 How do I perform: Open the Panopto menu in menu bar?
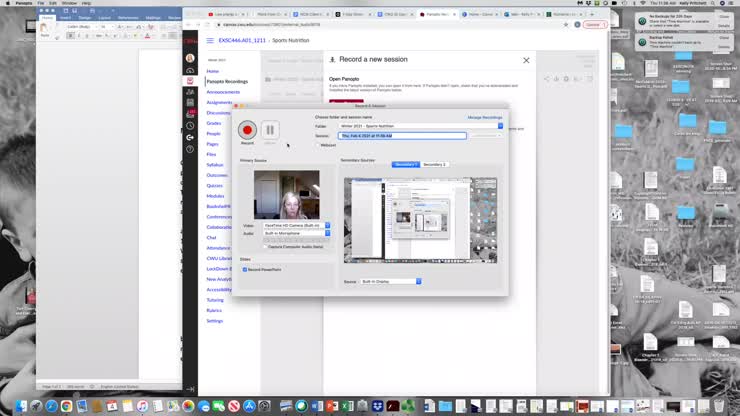point(24,3)
